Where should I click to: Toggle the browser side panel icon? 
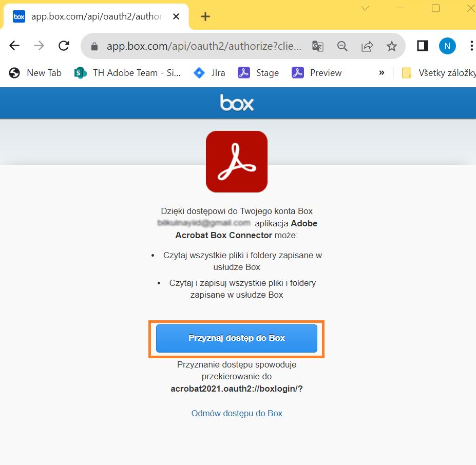(422, 46)
